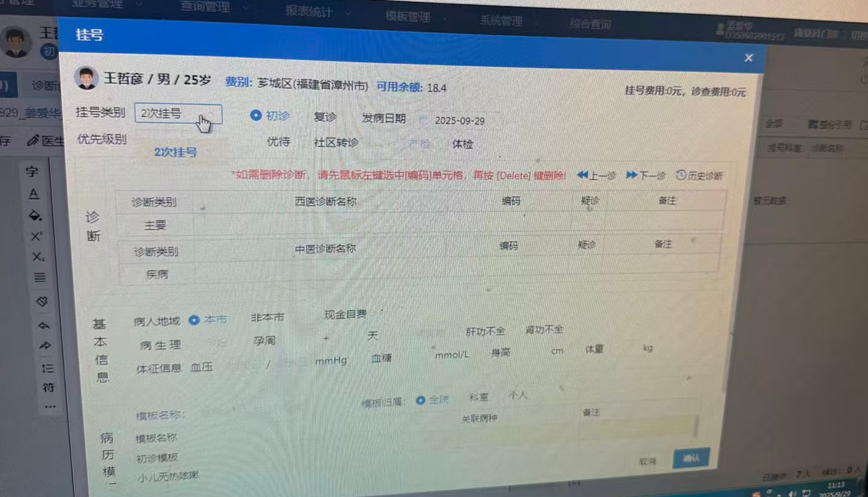Apply subscript with the X₂ icon
Screen dimensions: 868x497
point(38,257)
